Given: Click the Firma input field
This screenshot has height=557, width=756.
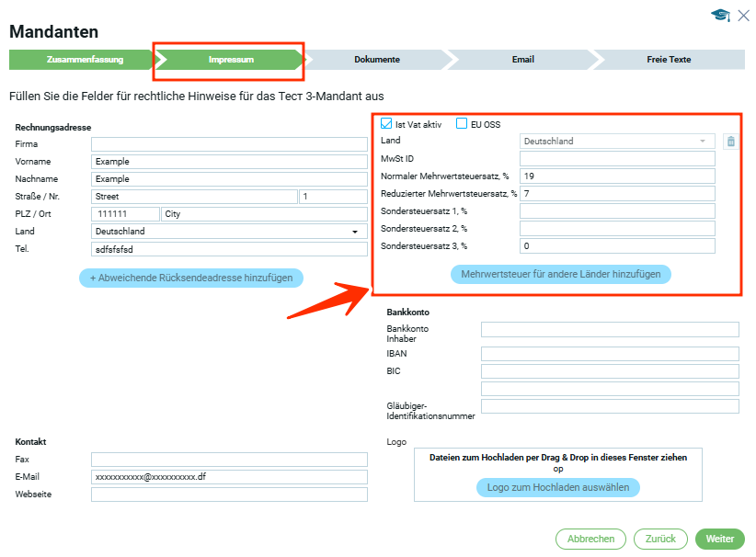Looking at the screenshot, I should (229, 144).
